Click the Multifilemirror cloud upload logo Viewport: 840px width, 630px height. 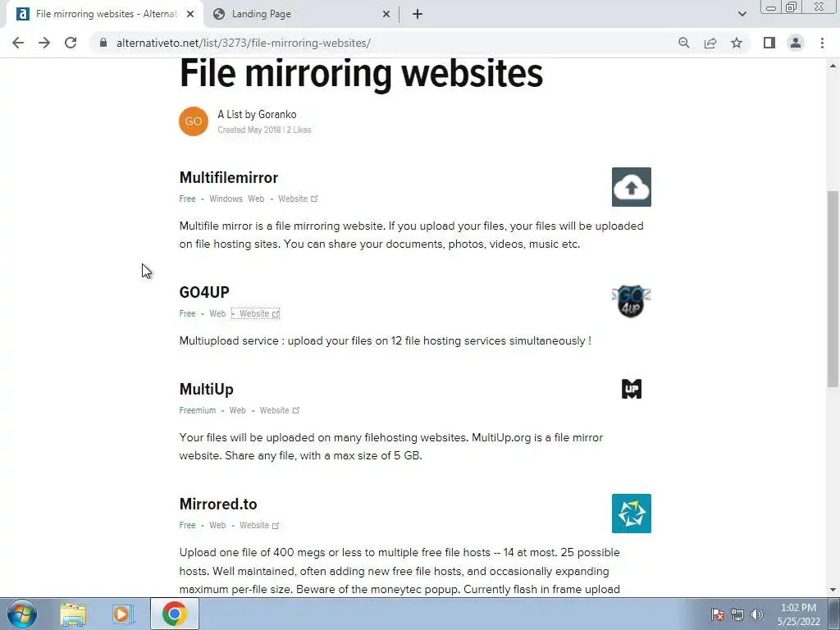coord(631,187)
